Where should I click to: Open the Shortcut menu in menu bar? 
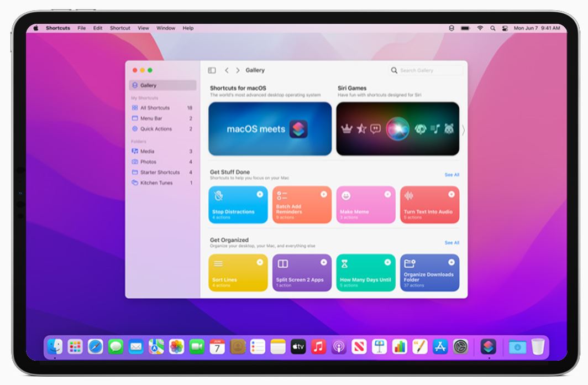[x=120, y=28]
